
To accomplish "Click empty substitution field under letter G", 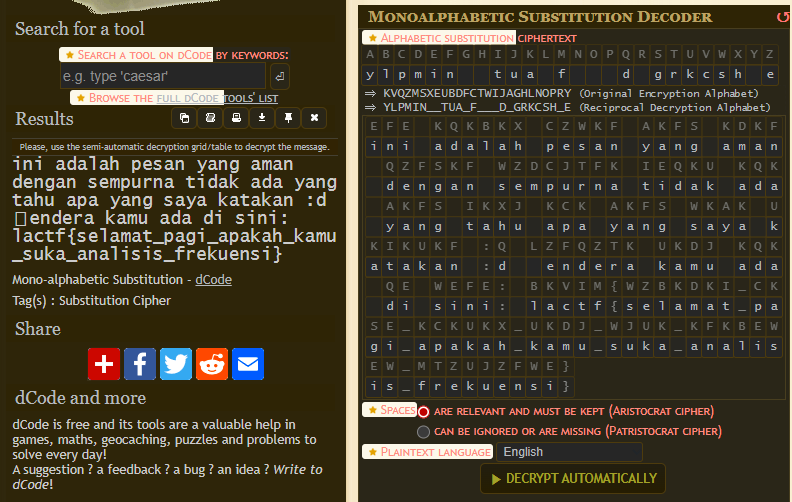I will (466, 75).
